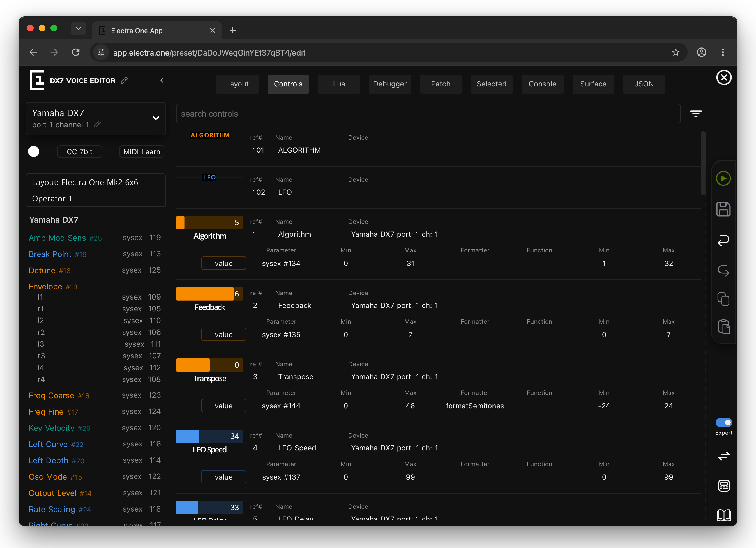Select the Controls tab

[x=288, y=84]
